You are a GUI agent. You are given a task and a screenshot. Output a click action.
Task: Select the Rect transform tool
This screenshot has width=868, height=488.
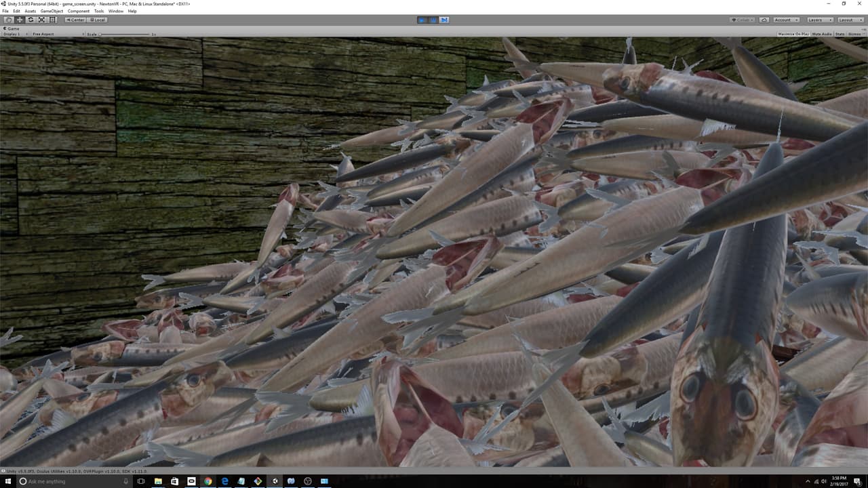coord(52,20)
